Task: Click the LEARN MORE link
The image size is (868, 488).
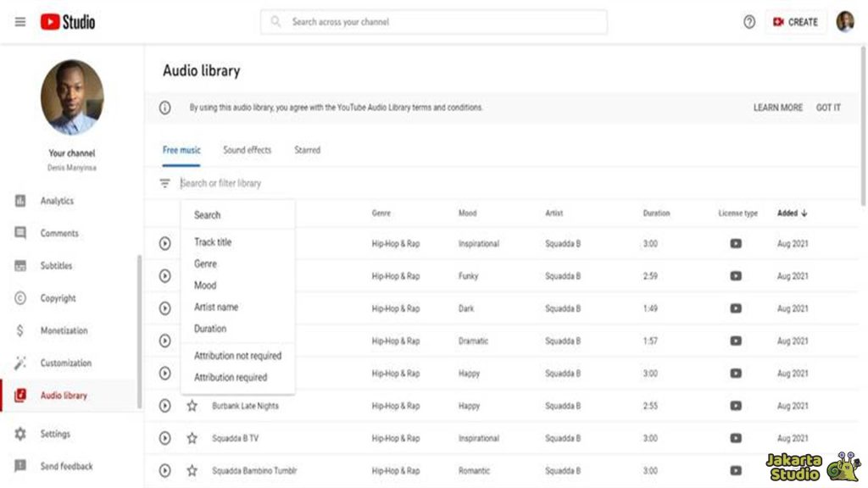Action: [x=777, y=108]
